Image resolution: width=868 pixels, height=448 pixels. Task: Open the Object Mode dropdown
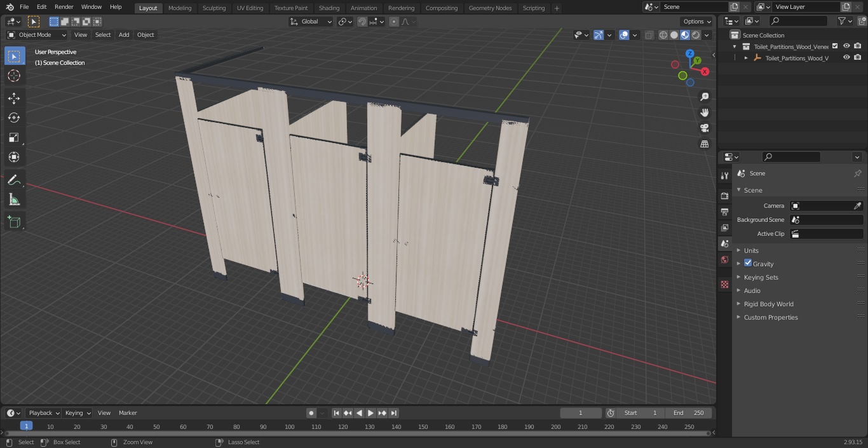(x=37, y=35)
